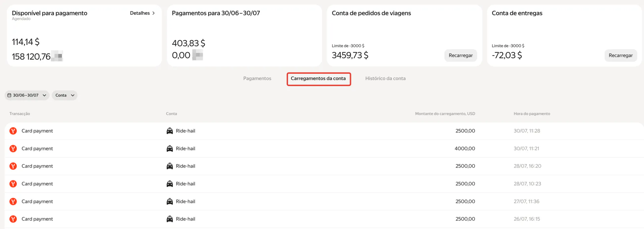Image resolution: width=644 pixels, height=229 pixels.
Task: Click the 28/07, 16:20 payment time
Action: click(527, 166)
